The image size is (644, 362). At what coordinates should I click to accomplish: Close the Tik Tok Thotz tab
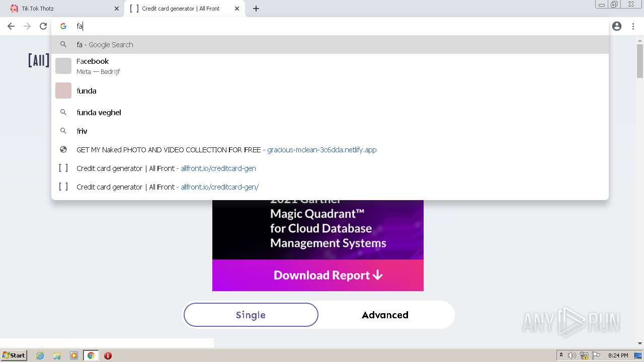[117, 9]
